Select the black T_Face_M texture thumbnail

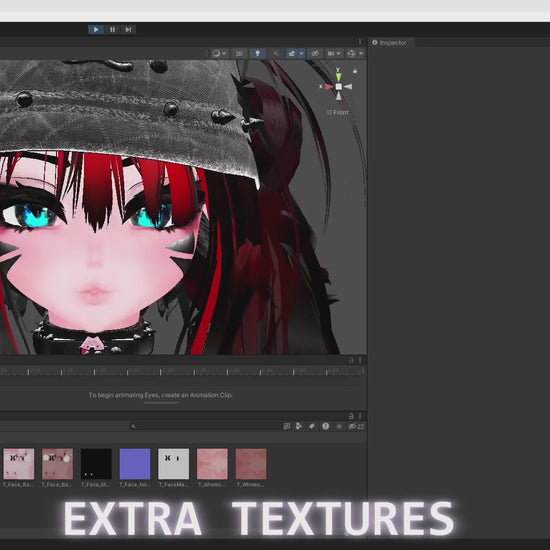coord(96,464)
